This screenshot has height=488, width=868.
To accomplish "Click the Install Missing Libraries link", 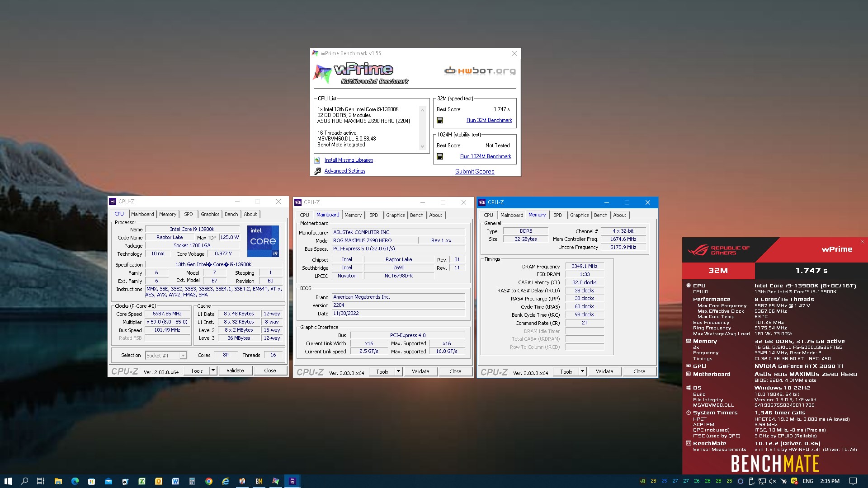I will tap(349, 160).
